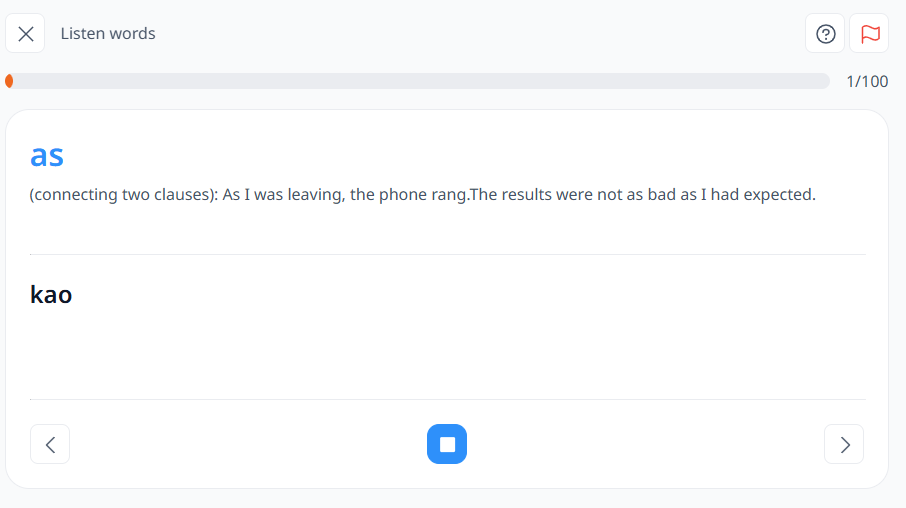Click the orange progress marker

[9, 81]
